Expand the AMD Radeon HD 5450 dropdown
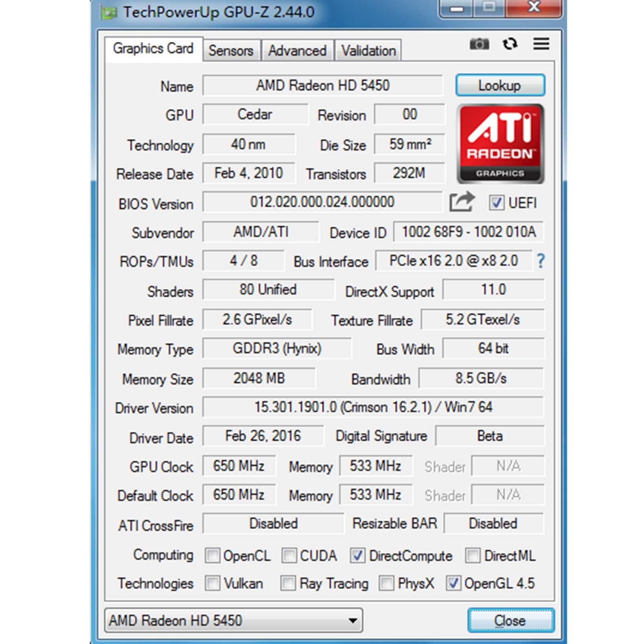The image size is (644, 644). click(x=353, y=620)
